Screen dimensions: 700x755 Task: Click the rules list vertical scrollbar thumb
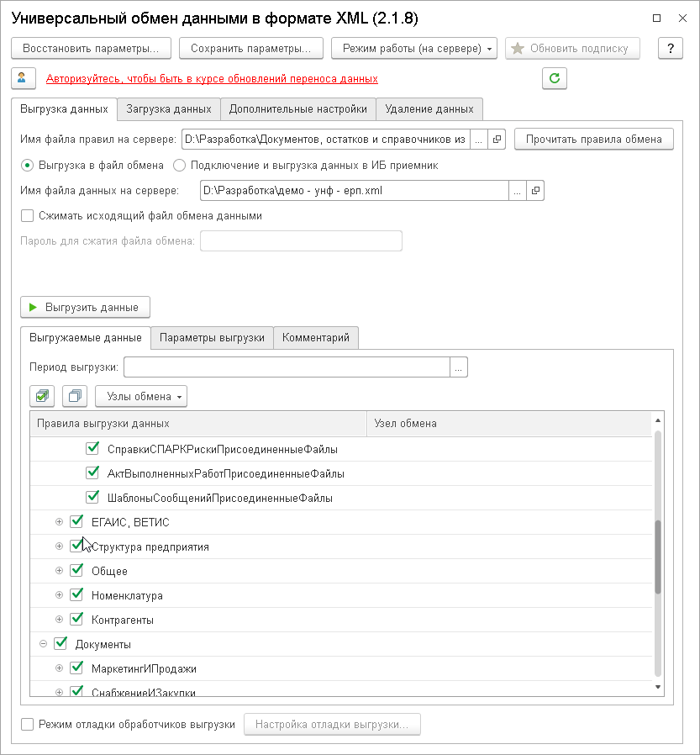[x=658, y=557]
